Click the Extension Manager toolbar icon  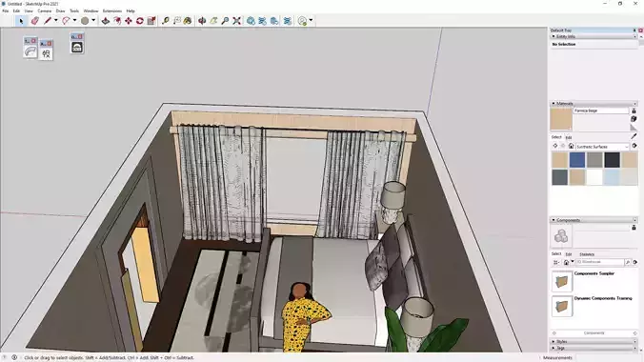[288, 21]
